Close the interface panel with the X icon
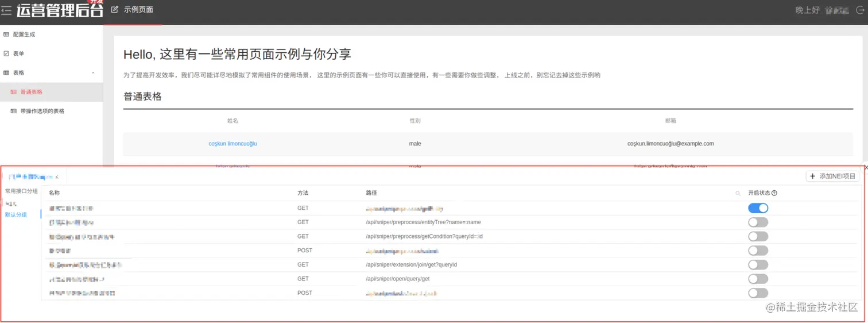 click(x=866, y=167)
